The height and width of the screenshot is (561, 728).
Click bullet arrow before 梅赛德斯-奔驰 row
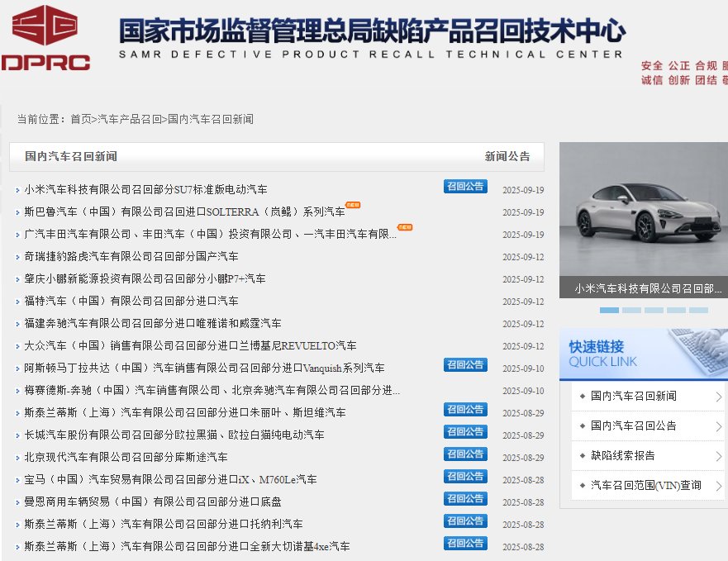point(17,391)
